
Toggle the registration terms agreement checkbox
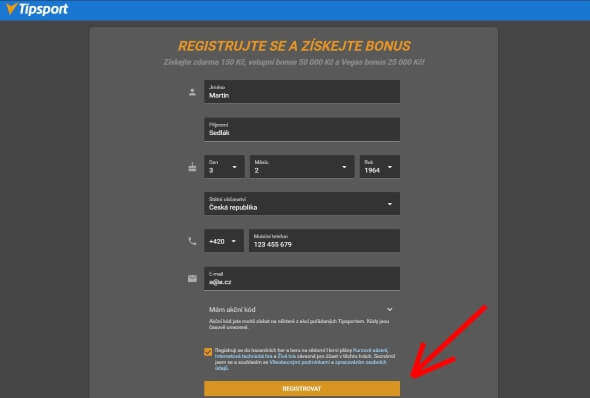pos(208,352)
